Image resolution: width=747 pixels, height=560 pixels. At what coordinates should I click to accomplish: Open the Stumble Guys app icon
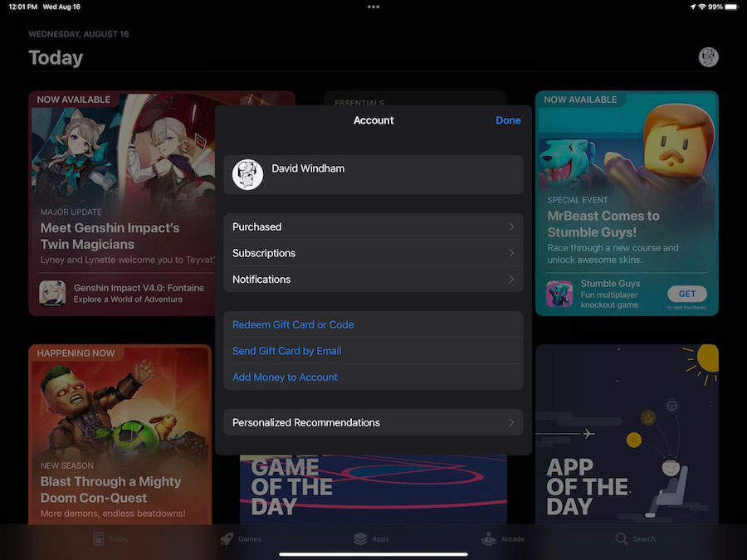tap(559, 294)
